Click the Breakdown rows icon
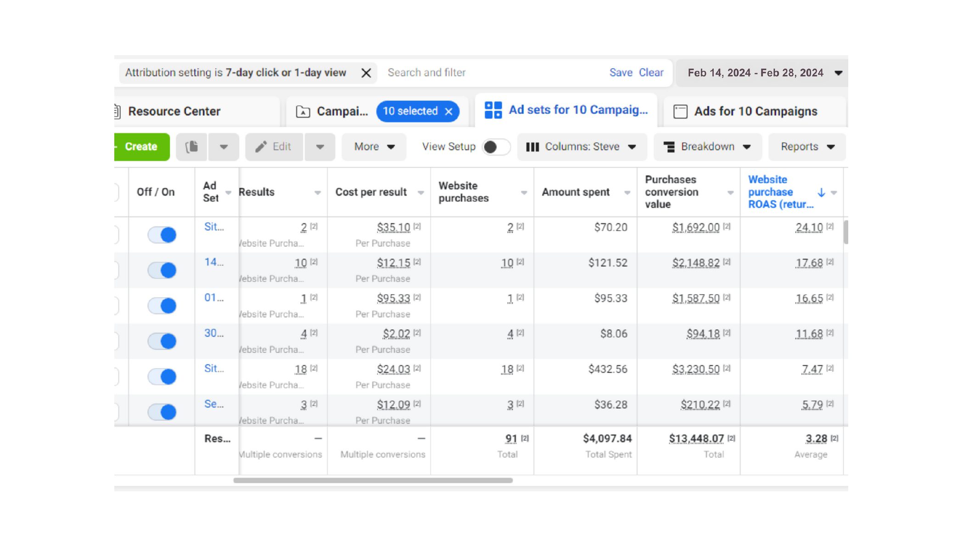980x551 pixels. coord(669,147)
